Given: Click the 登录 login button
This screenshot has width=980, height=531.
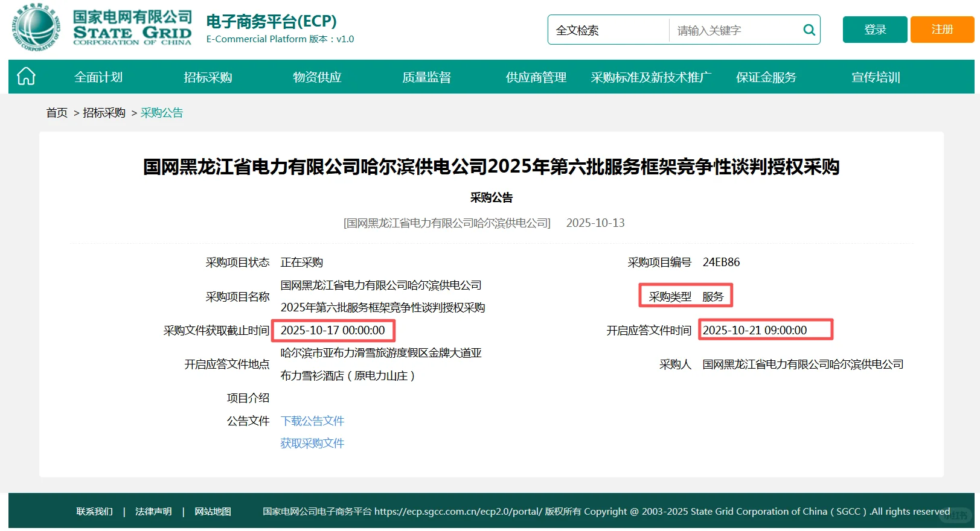Looking at the screenshot, I should tap(875, 30).
